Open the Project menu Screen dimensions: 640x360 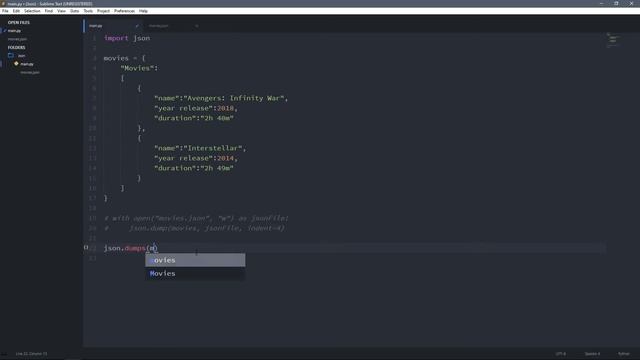(103, 11)
